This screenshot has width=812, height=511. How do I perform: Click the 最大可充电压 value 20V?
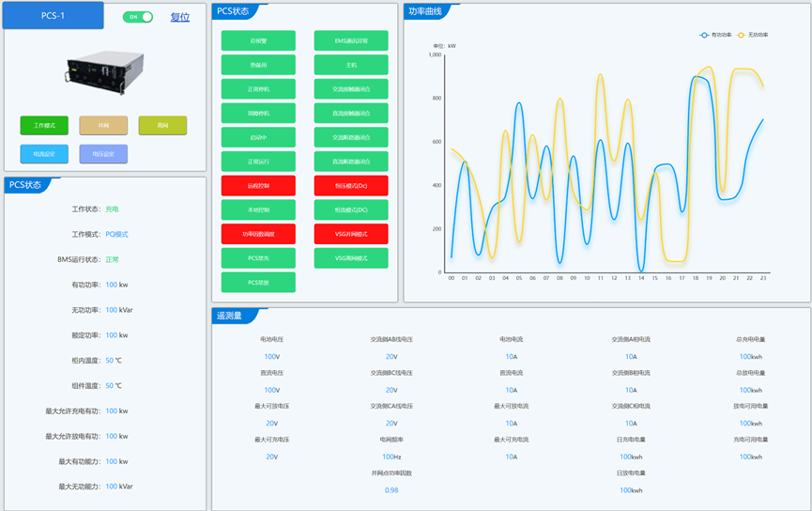(272, 457)
